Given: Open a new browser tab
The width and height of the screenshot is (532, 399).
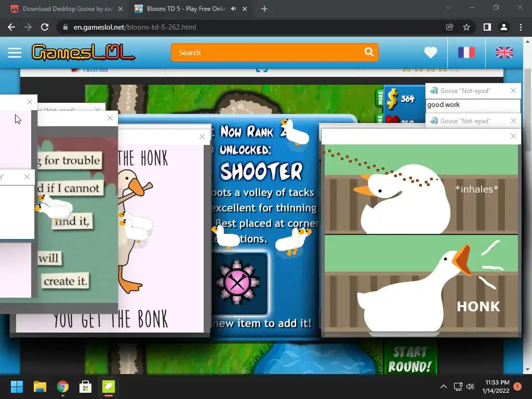Looking at the screenshot, I should pyautogui.click(x=264, y=9).
